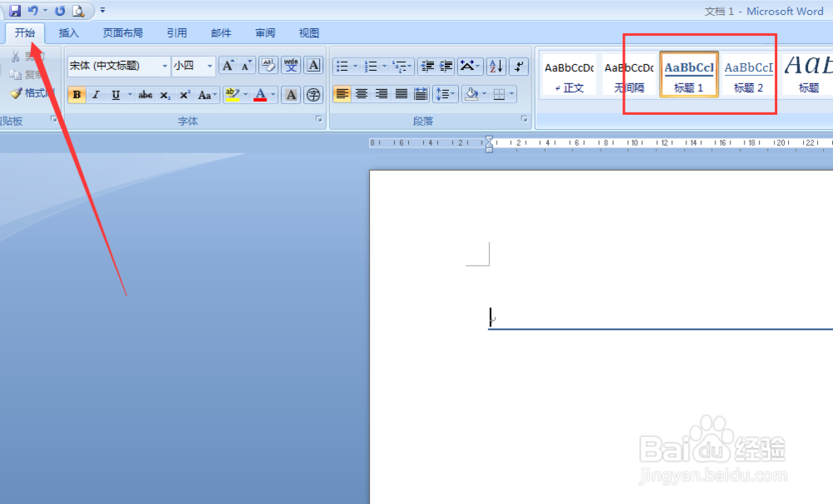Open the Change Case Aa menu
The width and height of the screenshot is (833, 504).
(x=207, y=94)
